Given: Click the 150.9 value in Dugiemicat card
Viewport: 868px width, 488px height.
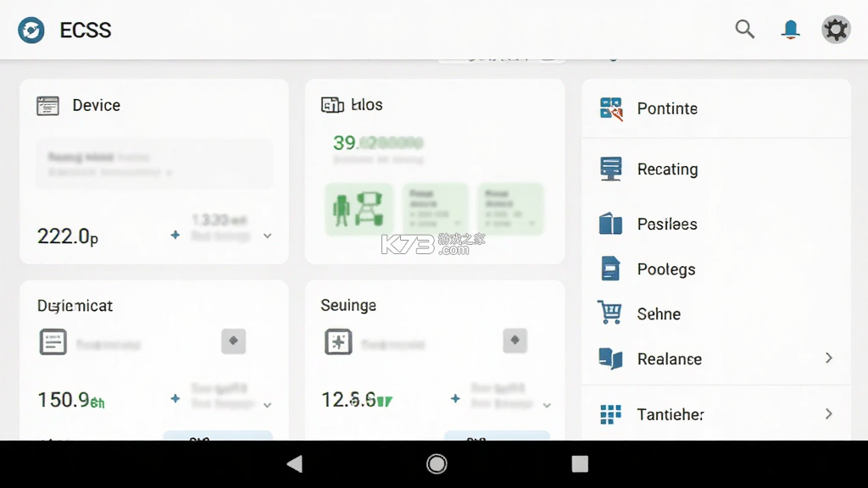Looking at the screenshot, I should 71,400.
